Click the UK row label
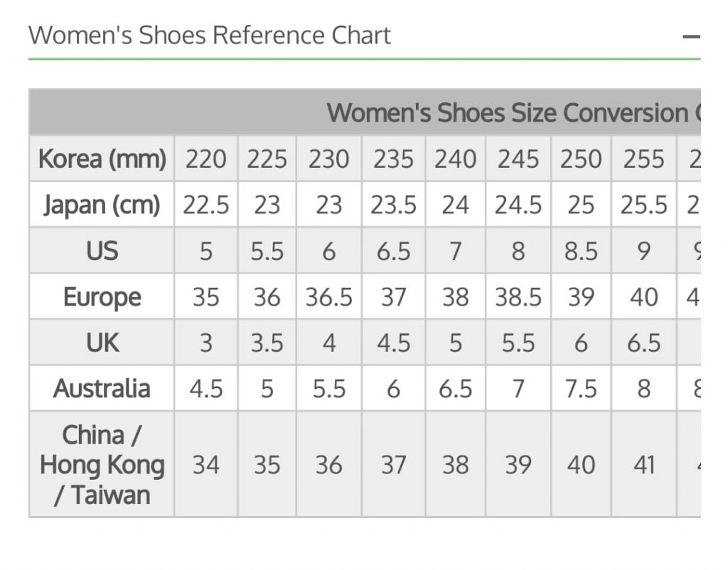 pos(102,342)
